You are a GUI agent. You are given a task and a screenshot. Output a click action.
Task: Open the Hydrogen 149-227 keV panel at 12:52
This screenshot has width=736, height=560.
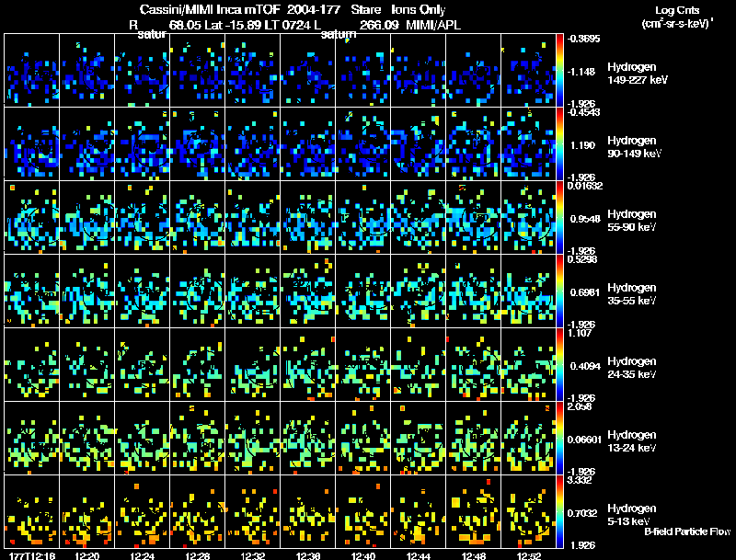click(528, 71)
